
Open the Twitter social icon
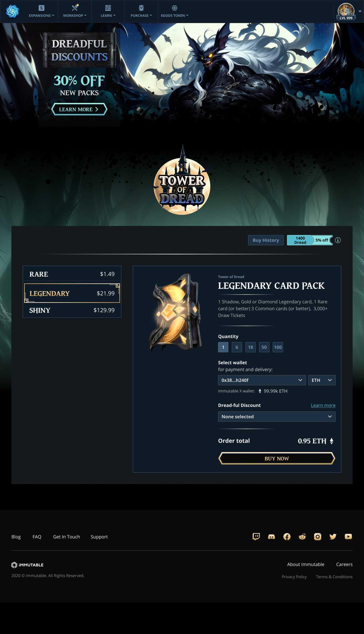[x=333, y=537]
